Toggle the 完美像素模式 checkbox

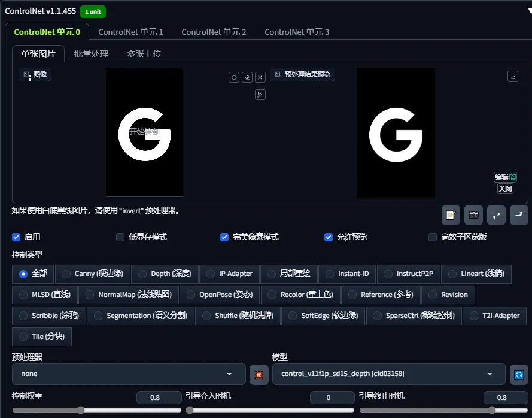coord(224,237)
